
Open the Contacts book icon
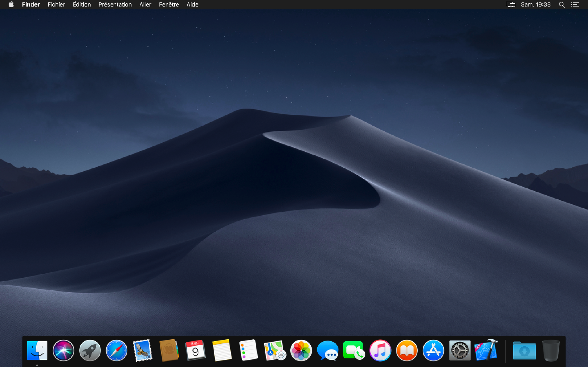tap(169, 350)
